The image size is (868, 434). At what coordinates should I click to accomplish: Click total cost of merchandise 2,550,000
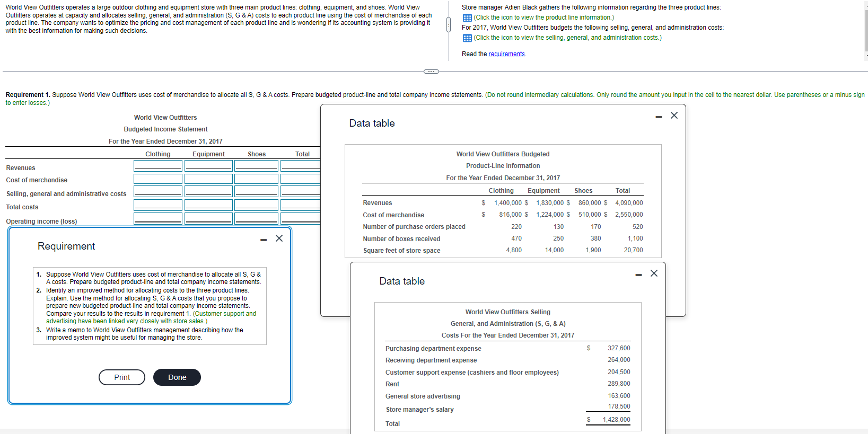[629, 215]
